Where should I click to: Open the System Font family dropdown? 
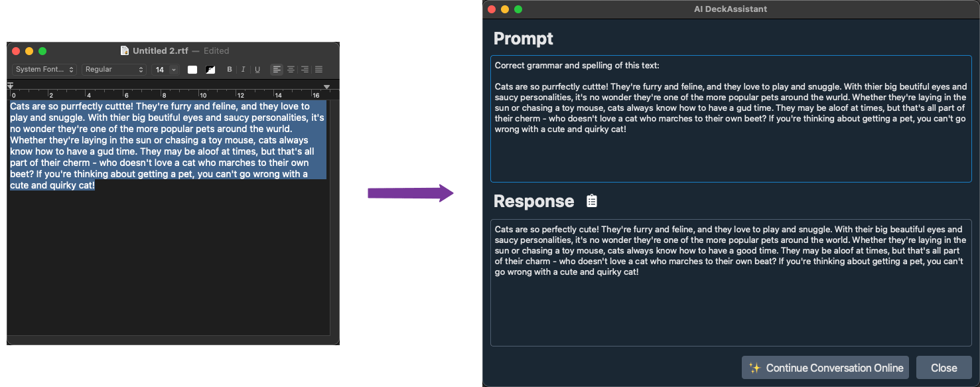point(43,69)
